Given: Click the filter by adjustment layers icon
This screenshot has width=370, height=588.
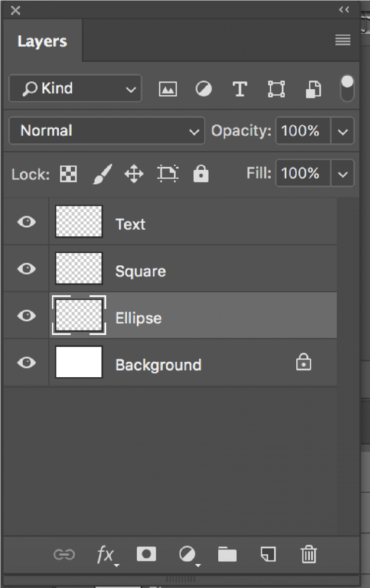Looking at the screenshot, I should tap(203, 88).
